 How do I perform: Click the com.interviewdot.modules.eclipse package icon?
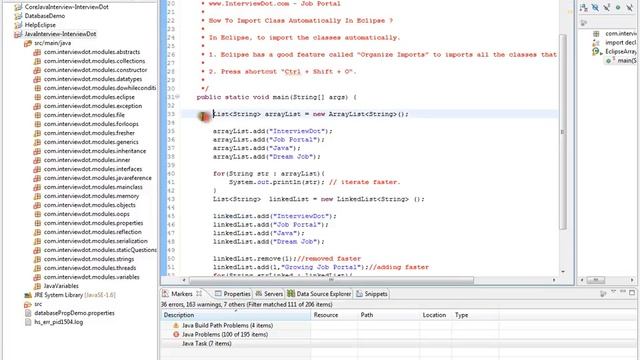coord(37,97)
